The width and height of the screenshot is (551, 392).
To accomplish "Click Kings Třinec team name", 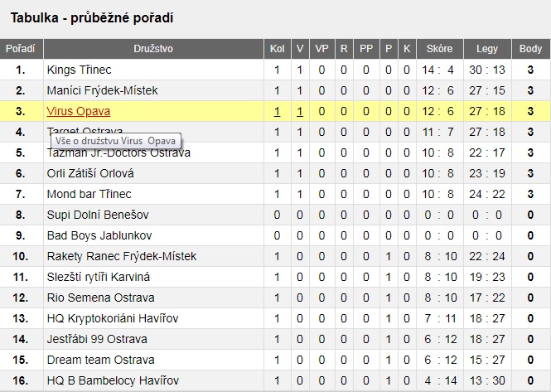I will point(79,70).
